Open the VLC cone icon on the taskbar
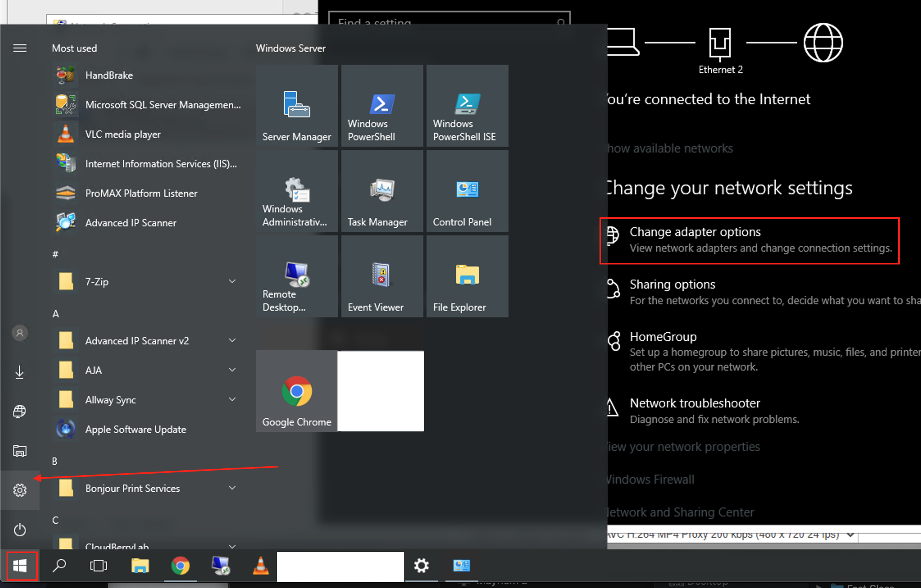This screenshot has height=588, width=921. click(261, 566)
